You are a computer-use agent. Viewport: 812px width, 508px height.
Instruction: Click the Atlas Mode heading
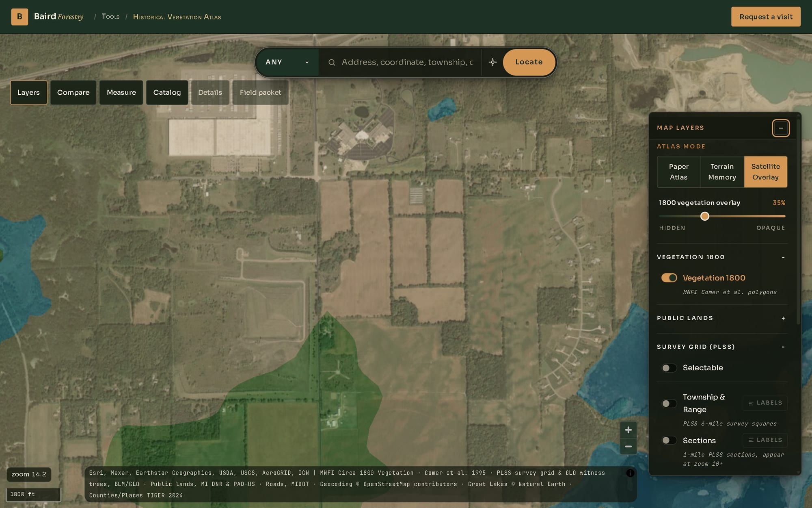click(x=681, y=146)
